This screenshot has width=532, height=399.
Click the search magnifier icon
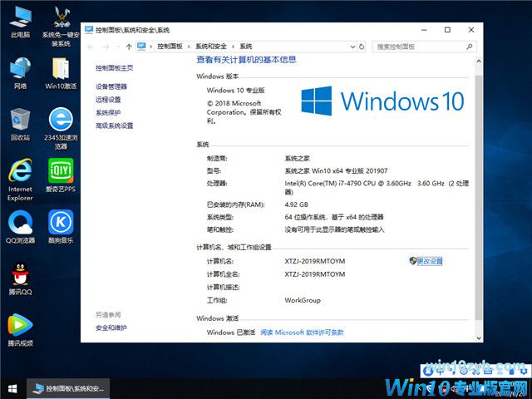click(x=470, y=47)
